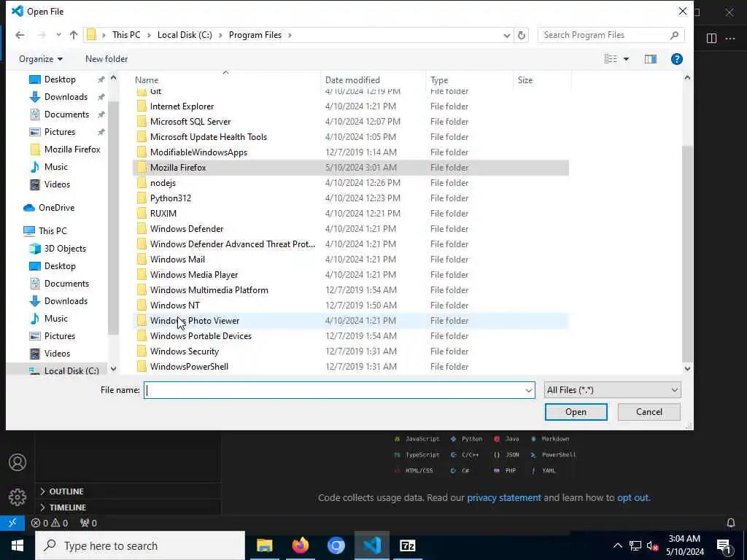
Task: Create a New folder
Action: (107, 59)
